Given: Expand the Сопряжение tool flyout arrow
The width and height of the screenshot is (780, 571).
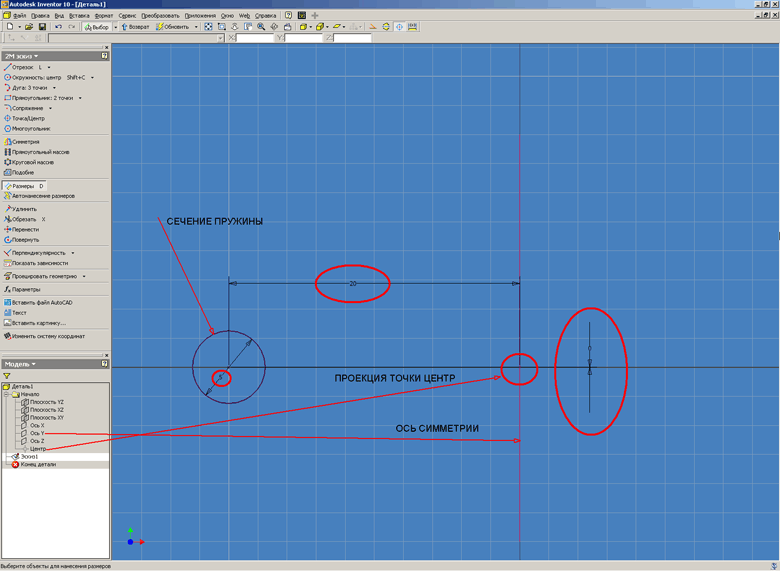Looking at the screenshot, I should (50, 108).
